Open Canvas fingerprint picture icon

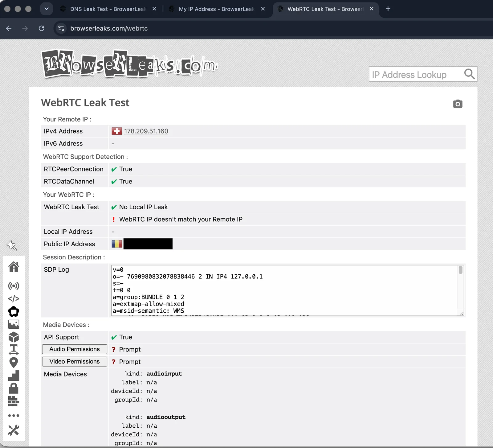pyautogui.click(x=14, y=324)
